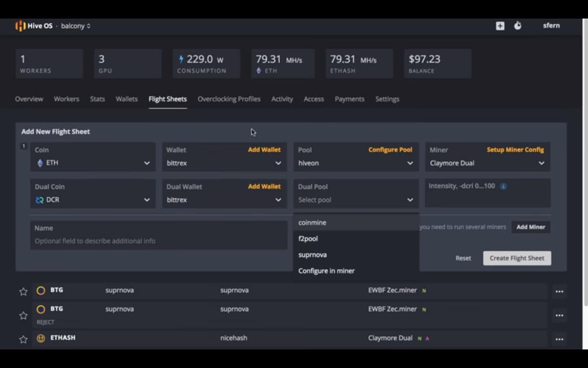This screenshot has height=368, width=588.
Task: Click the DCR coin icon in Dual Coin
Action: point(39,200)
